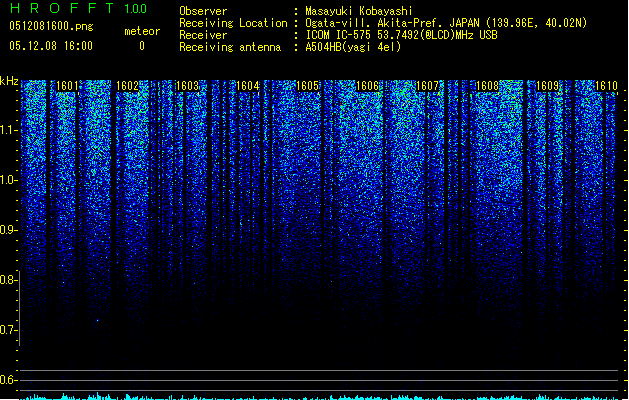Click the 1606 time marker
This screenshot has height=400, width=629.
[367, 86]
